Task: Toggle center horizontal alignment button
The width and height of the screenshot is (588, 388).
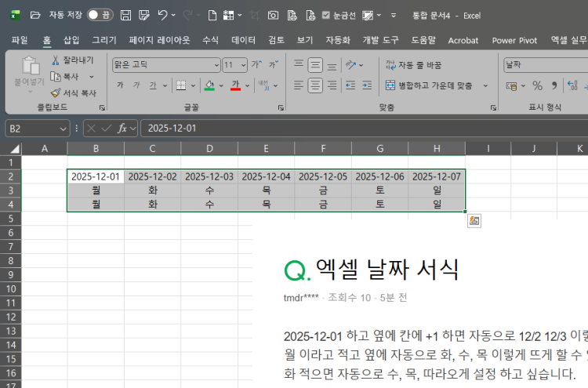Action: click(x=315, y=85)
